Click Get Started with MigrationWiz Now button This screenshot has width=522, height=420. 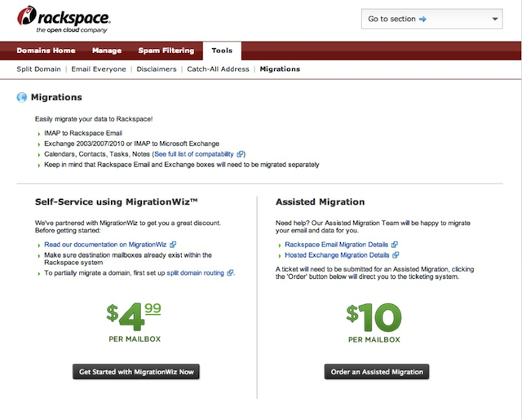pos(136,372)
